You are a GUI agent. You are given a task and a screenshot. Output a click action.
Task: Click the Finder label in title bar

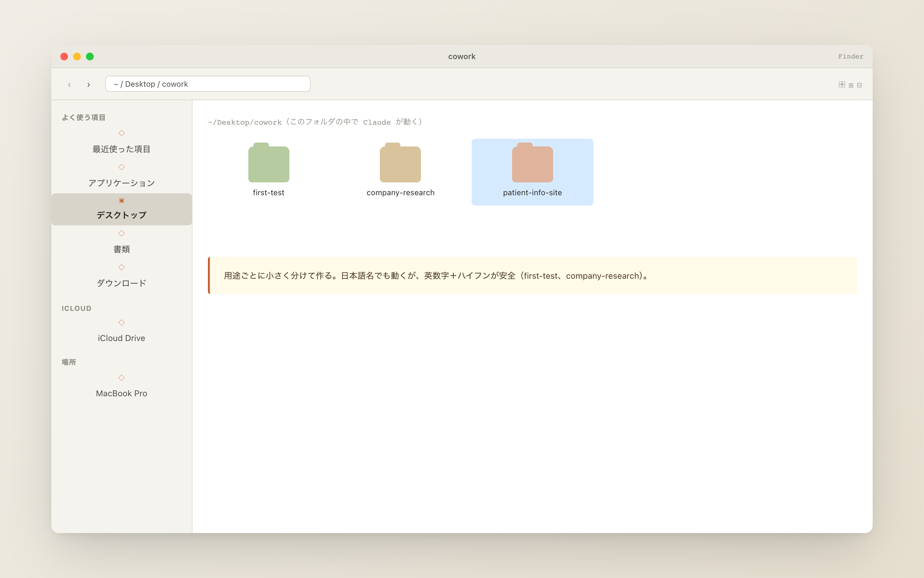[x=851, y=57]
